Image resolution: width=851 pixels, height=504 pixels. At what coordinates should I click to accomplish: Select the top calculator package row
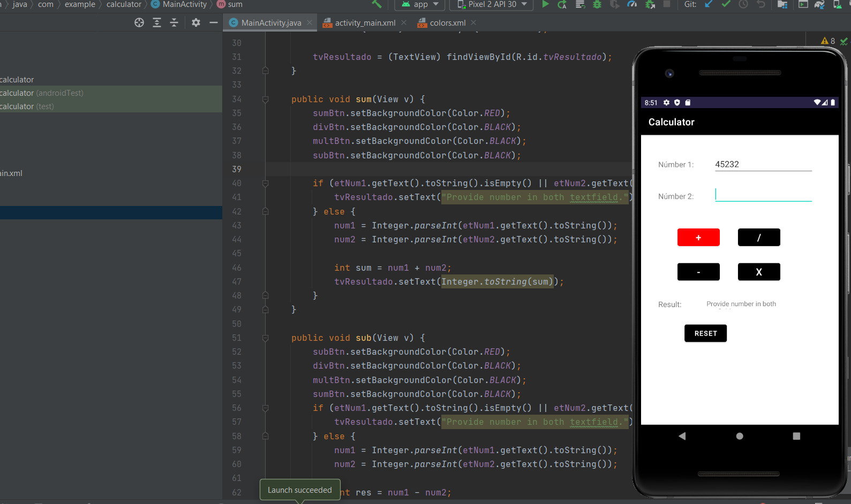tap(111, 79)
